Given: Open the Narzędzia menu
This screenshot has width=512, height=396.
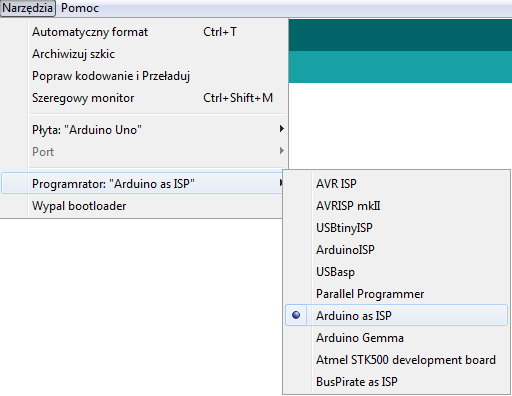Looking at the screenshot, I should click(28, 8).
